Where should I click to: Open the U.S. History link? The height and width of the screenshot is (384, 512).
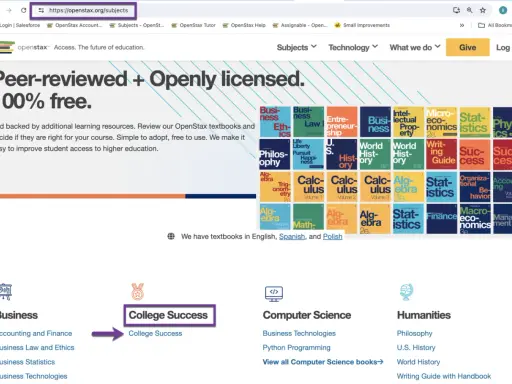[416, 348]
